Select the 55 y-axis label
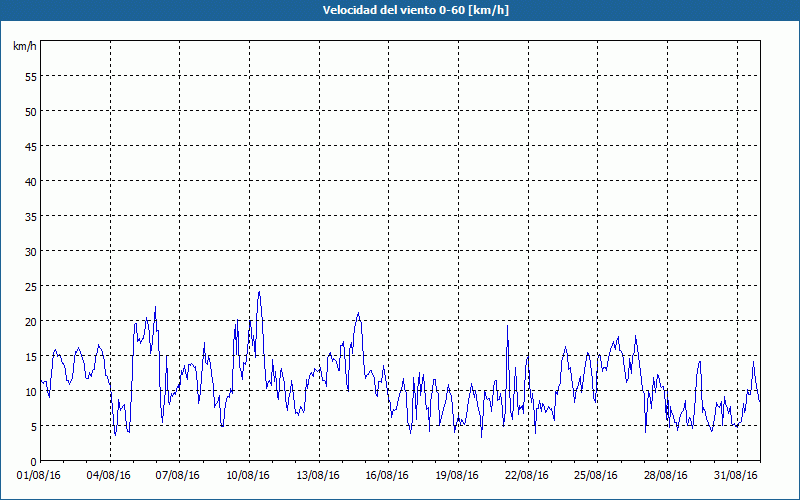800x500 pixels. pos(31,77)
